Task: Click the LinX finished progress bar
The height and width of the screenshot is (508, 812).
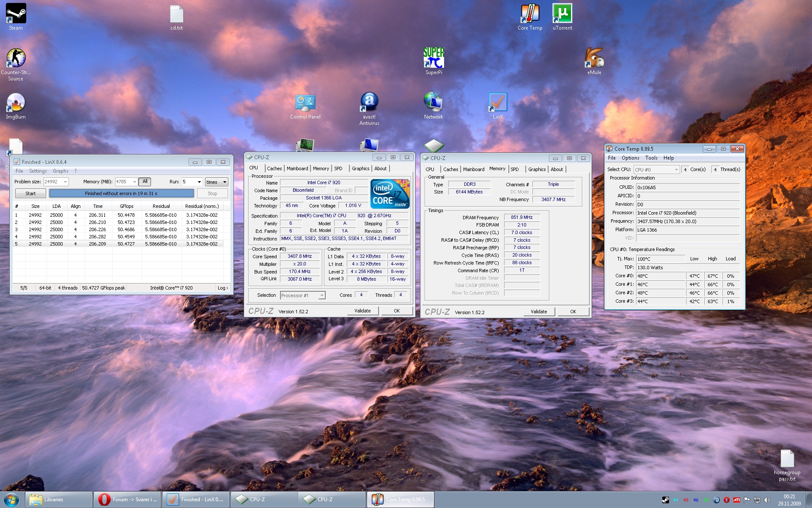Action: [121, 193]
